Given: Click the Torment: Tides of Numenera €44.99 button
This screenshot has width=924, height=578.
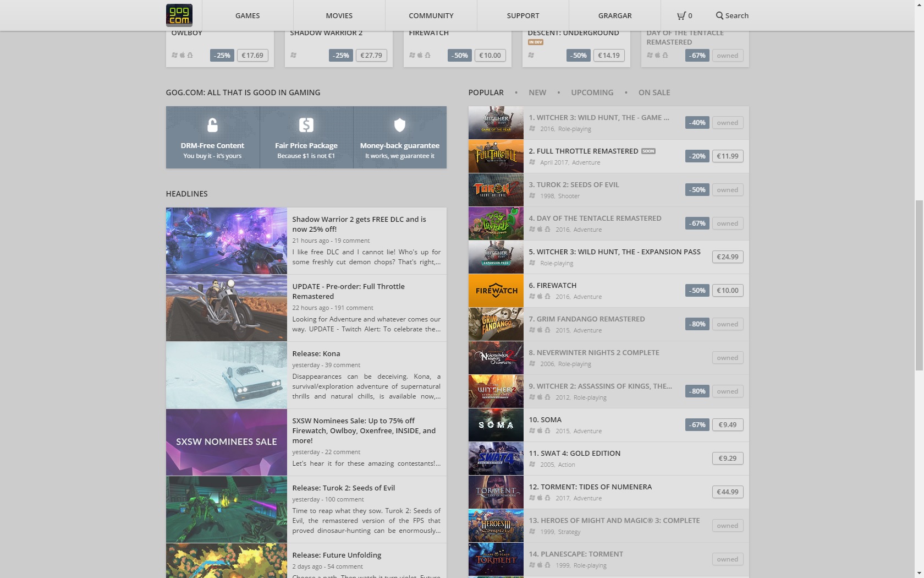Looking at the screenshot, I should (728, 492).
